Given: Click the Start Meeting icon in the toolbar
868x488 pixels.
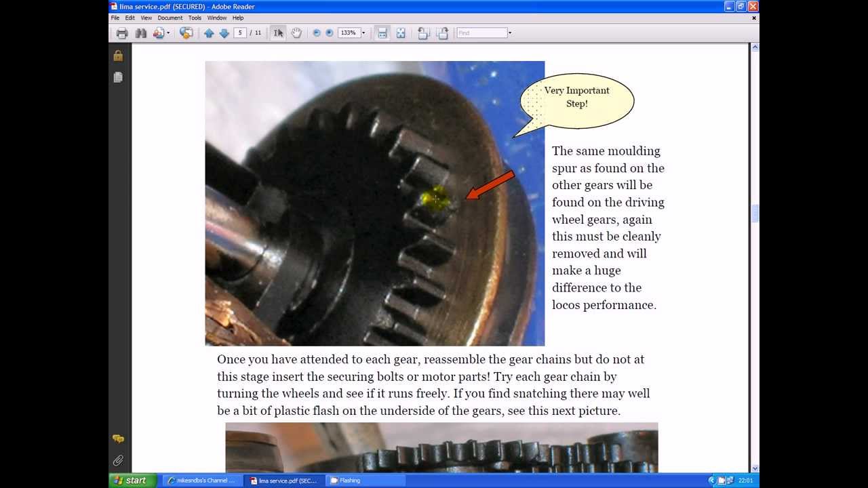Looking at the screenshot, I should 186,33.
